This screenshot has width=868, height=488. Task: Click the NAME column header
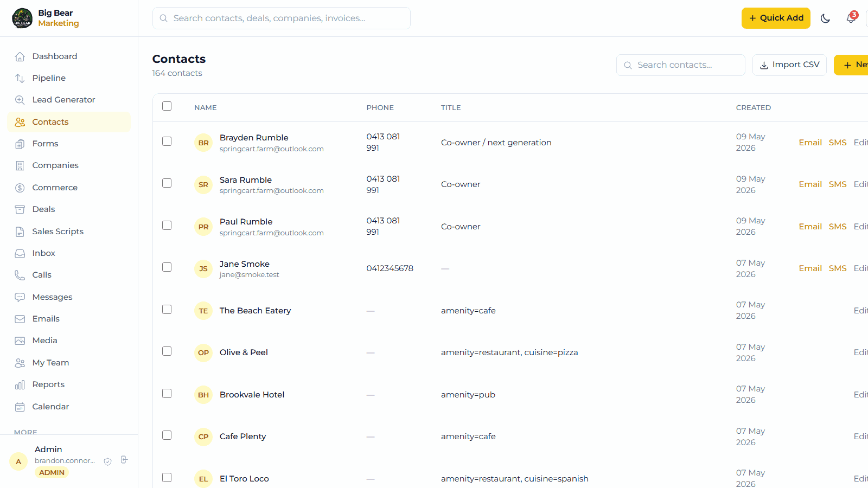[x=206, y=108]
